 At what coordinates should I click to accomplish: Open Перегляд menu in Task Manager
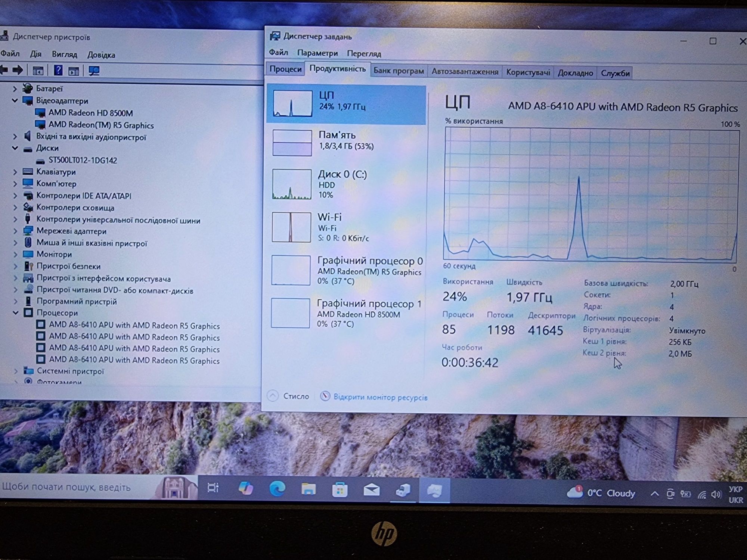[364, 53]
